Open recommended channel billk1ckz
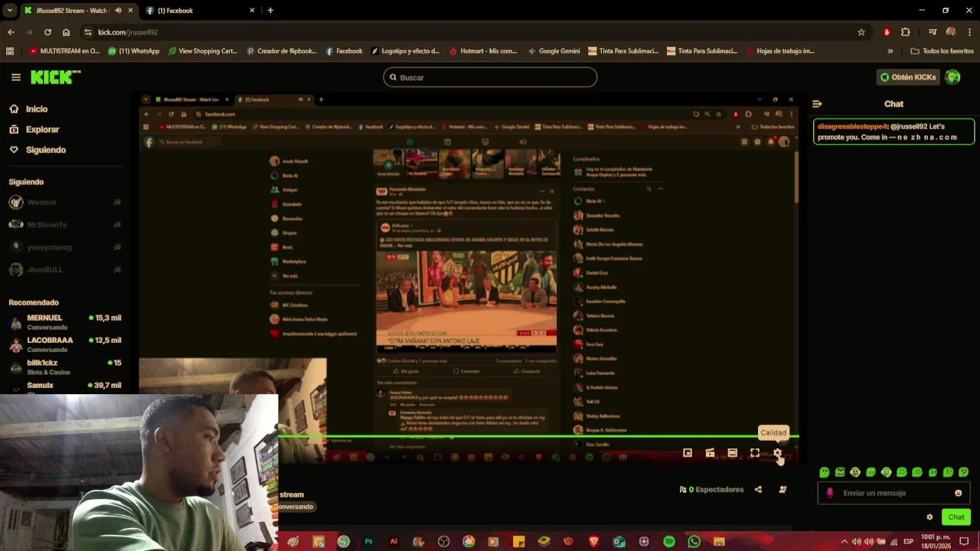This screenshot has width=980, height=551. pyautogui.click(x=65, y=367)
